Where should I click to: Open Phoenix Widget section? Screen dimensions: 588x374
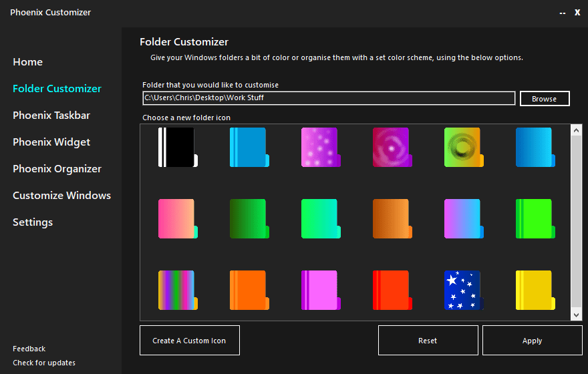click(x=51, y=142)
